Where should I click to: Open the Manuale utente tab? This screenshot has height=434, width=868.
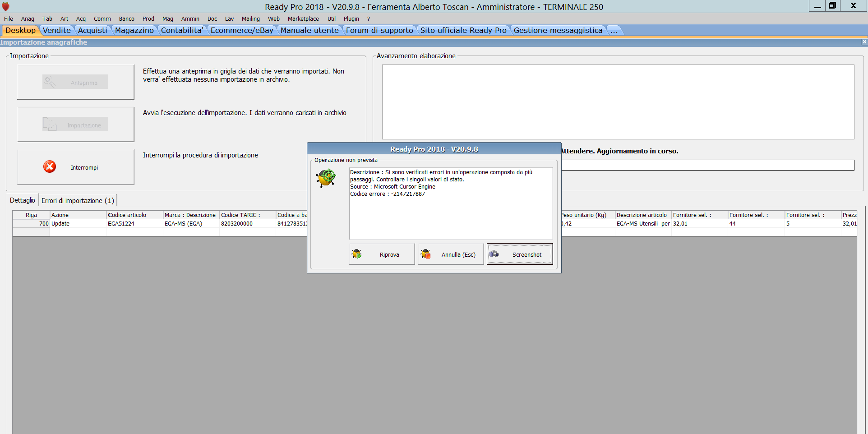pyautogui.click(x=309, y=30)
